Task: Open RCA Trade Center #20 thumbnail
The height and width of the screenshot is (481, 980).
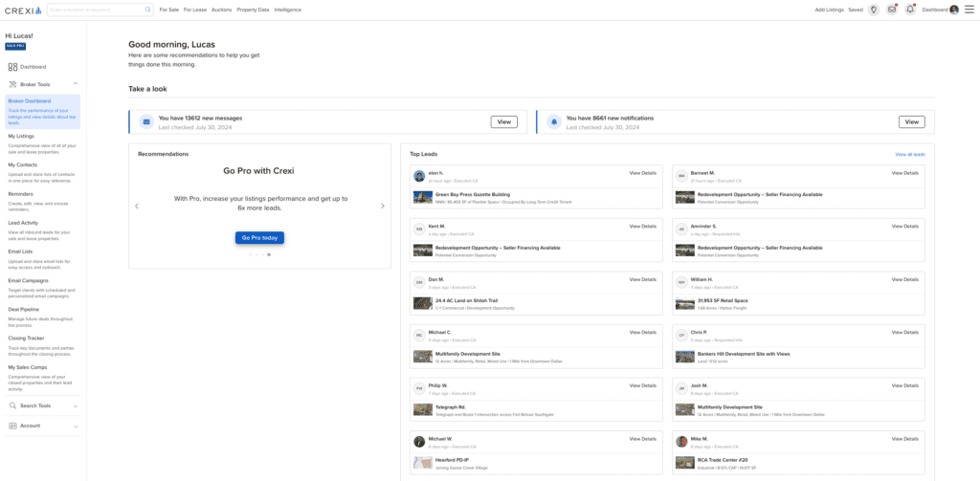Action: click(x=685, y=463)
